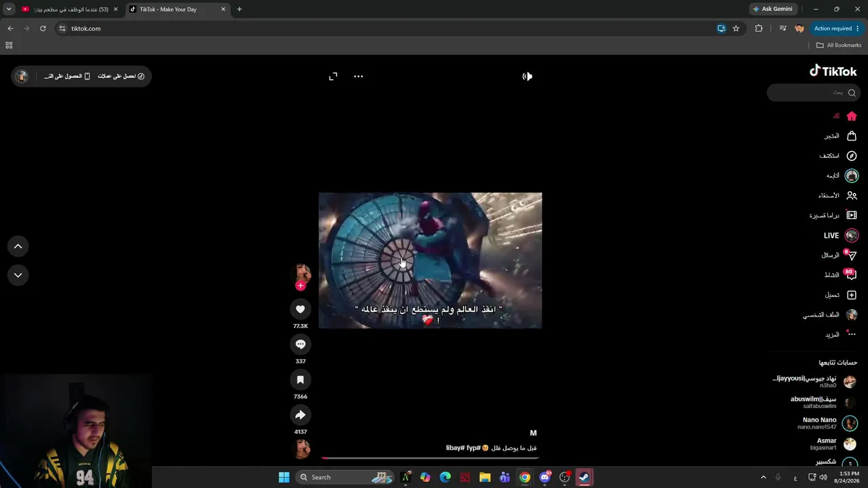Image resolution: width=868 pixels, height=488 pixels.
Task: Go to previous video with up arrow
Action: (18, 246)
